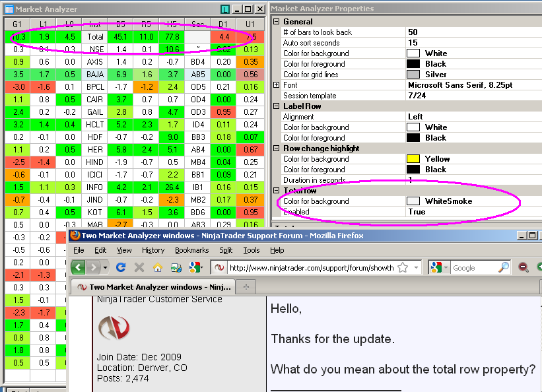
Task: Click the Firefox forward arrow button
Action: click(x=93, y=267)
